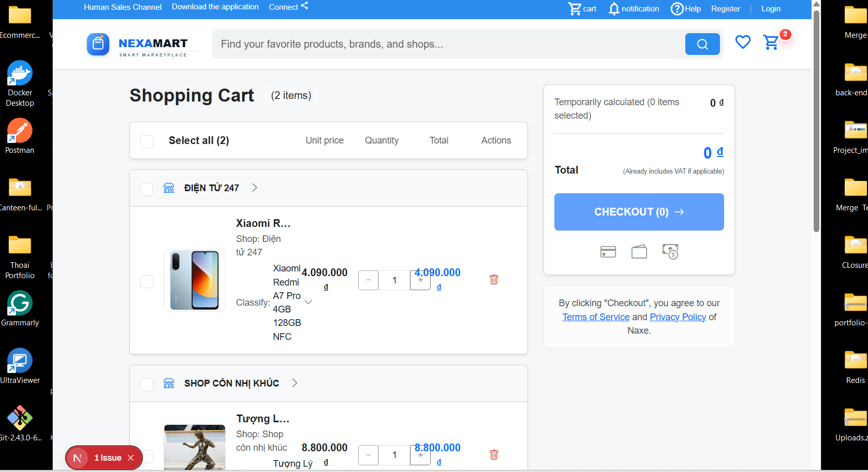
Task: Click Connect in the top bar
Action: pos(283,7)
